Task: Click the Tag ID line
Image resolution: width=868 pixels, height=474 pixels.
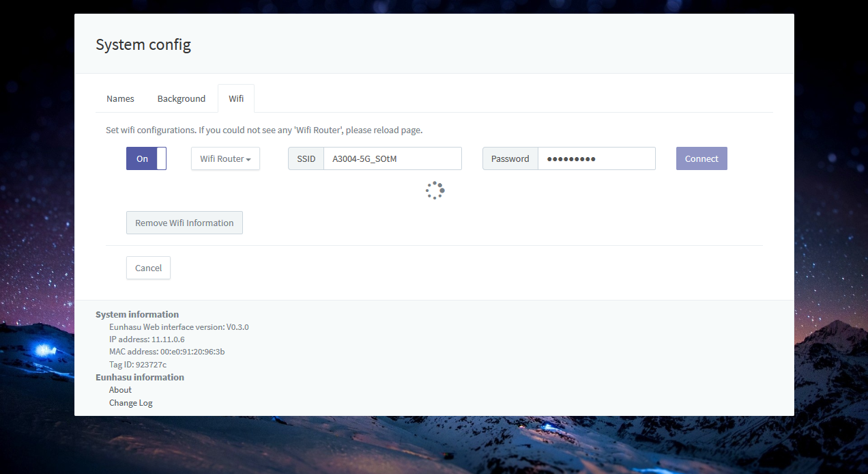Action: pos(137,364)
